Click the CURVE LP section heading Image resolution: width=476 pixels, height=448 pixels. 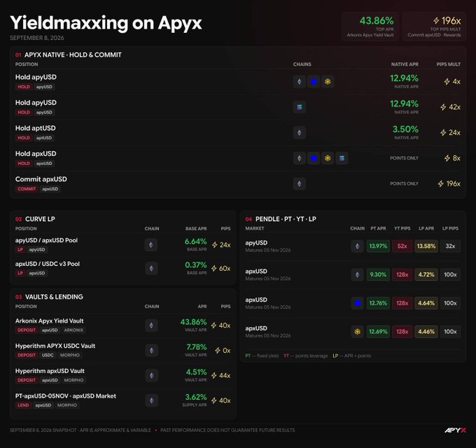click(40, 219)
